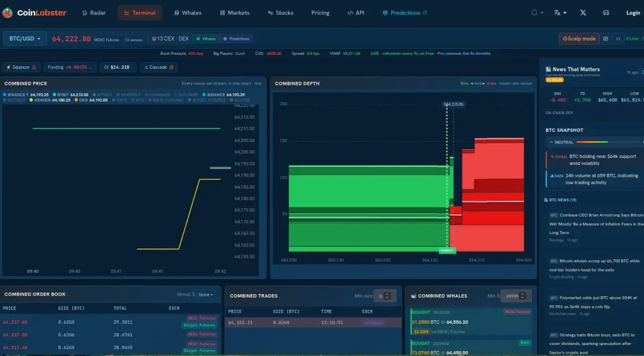Toggle COINBASE series in legend
Screen dimensions: 644x356
(x=157, y=95)
